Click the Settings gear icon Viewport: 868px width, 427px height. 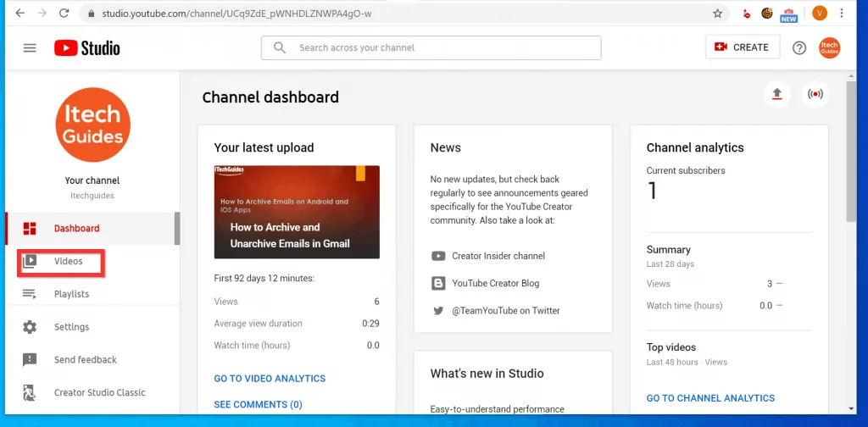pyautogui.click(x=30, y=327)
